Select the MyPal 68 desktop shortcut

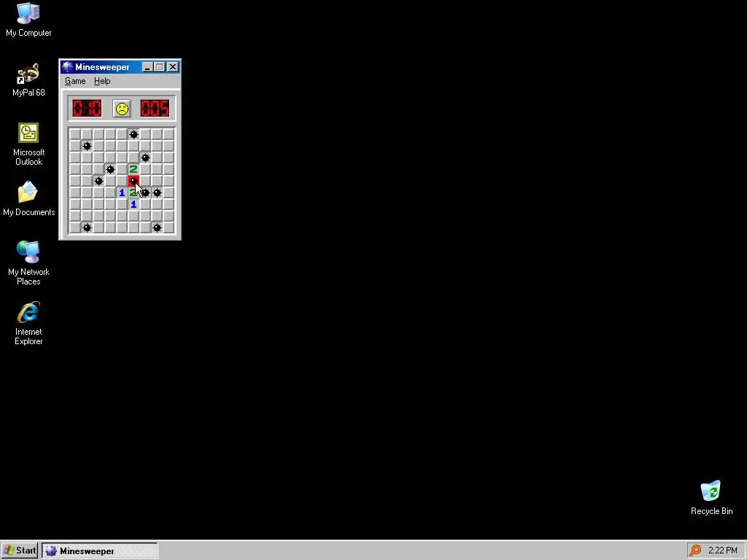(x=28, y=79)
